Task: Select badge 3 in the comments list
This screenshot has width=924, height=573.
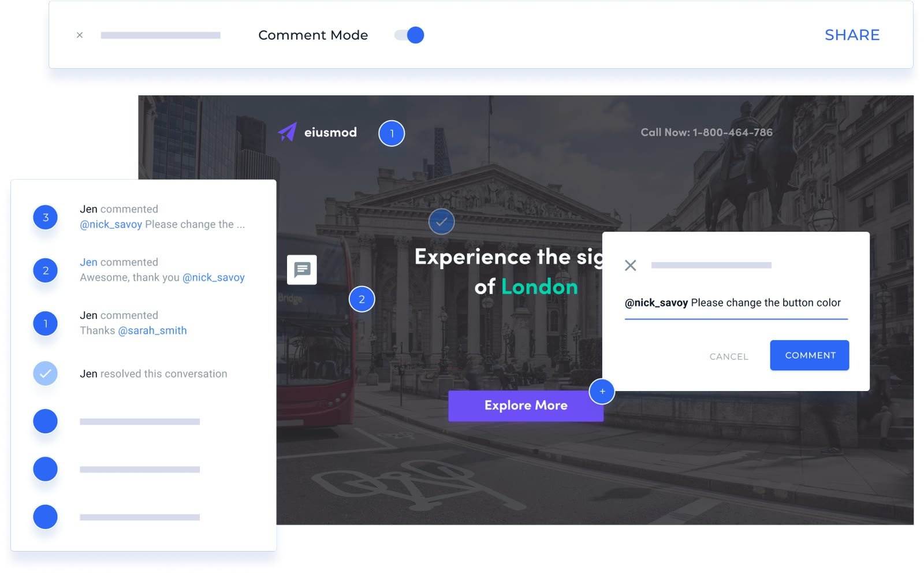Action: (x=46, y=218)
